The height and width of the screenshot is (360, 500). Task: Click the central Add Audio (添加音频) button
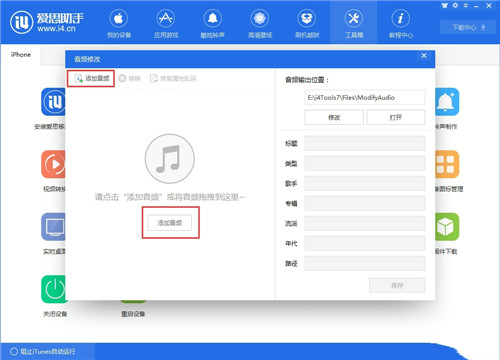pos(170,223)
